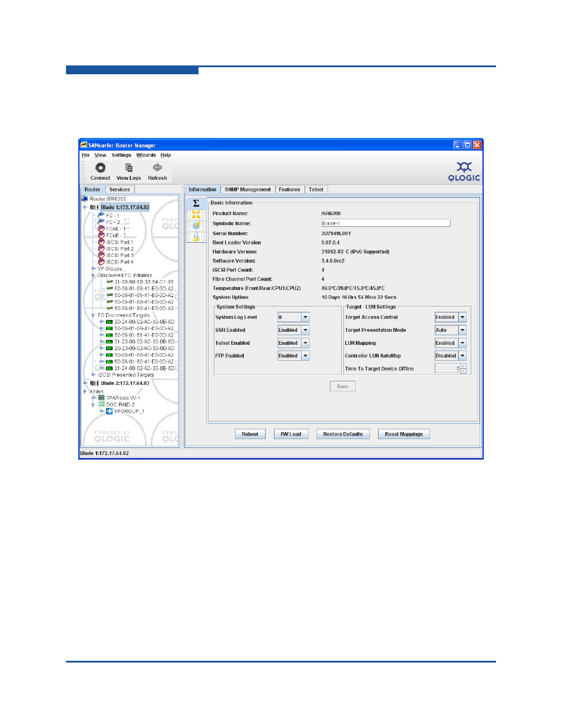Click the initiator 21-00-00-1B-32-94-C1-89 card icon

pos(110,282)
